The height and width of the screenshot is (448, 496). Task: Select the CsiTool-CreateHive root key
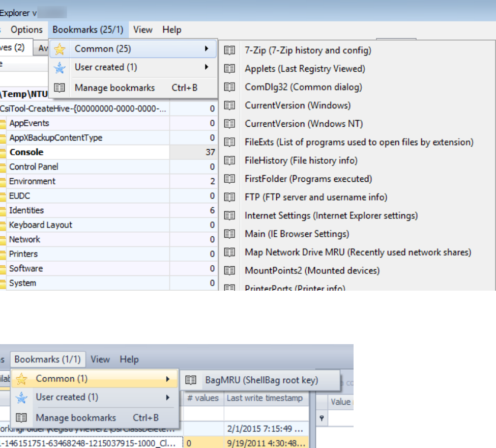coord(85,108)
